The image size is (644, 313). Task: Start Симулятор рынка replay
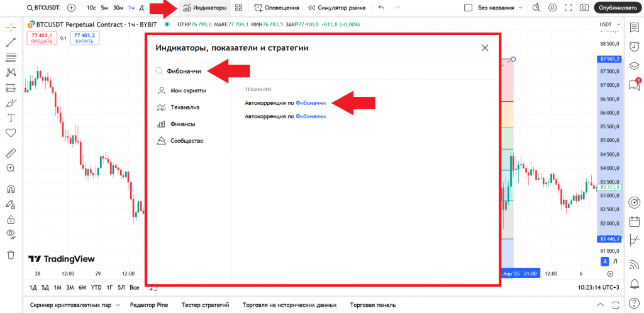pos(336,8)
